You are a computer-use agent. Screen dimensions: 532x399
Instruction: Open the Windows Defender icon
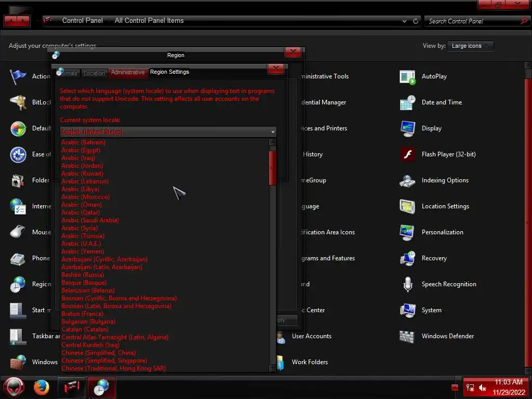[x=407, y=337]
